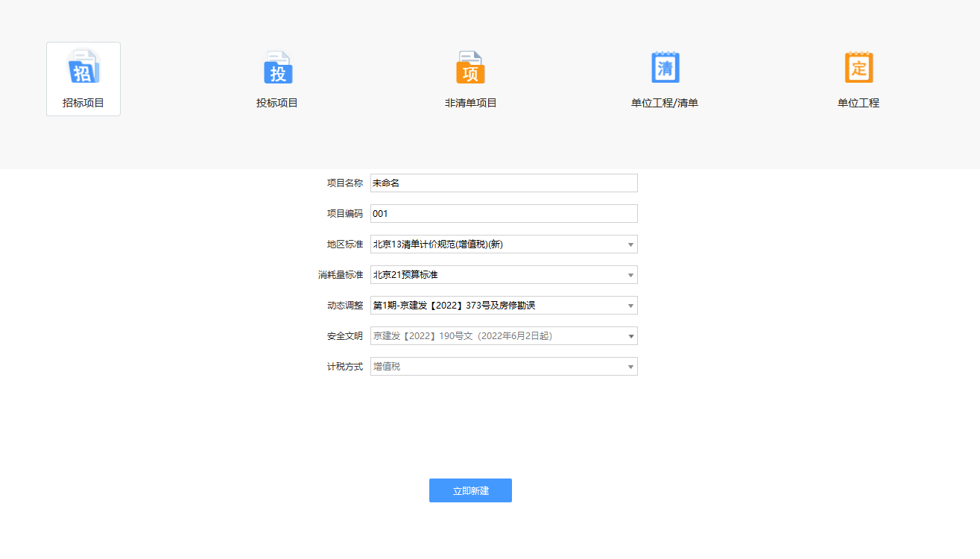Open the 计税方式 dropdown
The width and height of the screenshot is (980, 559).
[504, 366]
